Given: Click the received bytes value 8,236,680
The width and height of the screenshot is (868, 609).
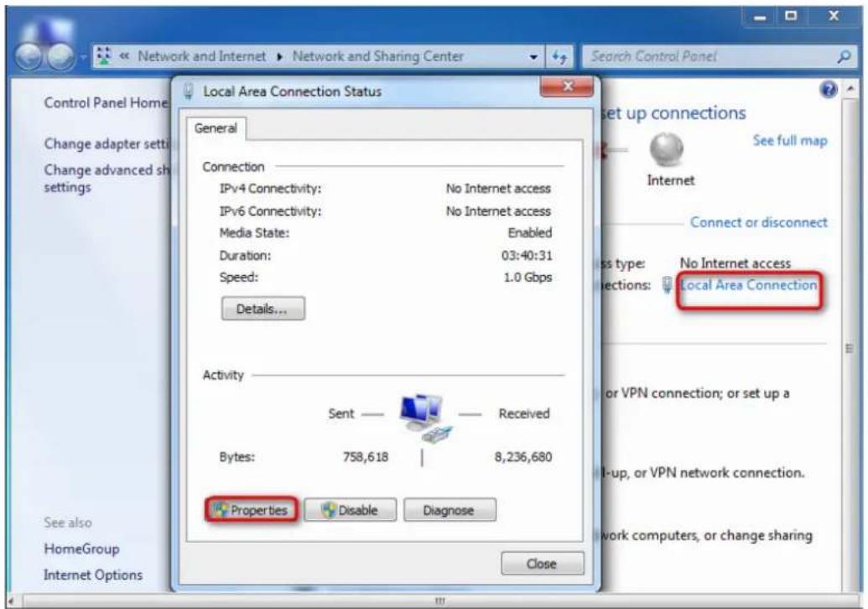Looking at the screenshot, I should 523,456.
